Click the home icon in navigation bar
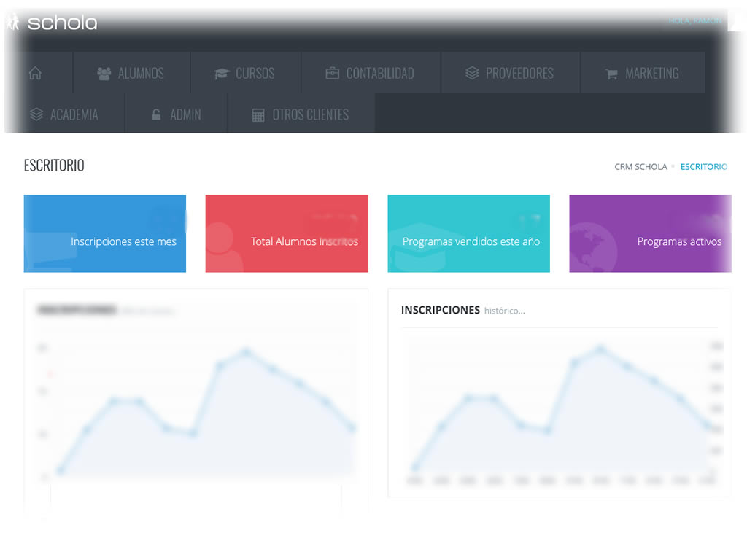This screenshot has height=560, width=747. coord(34,74)
